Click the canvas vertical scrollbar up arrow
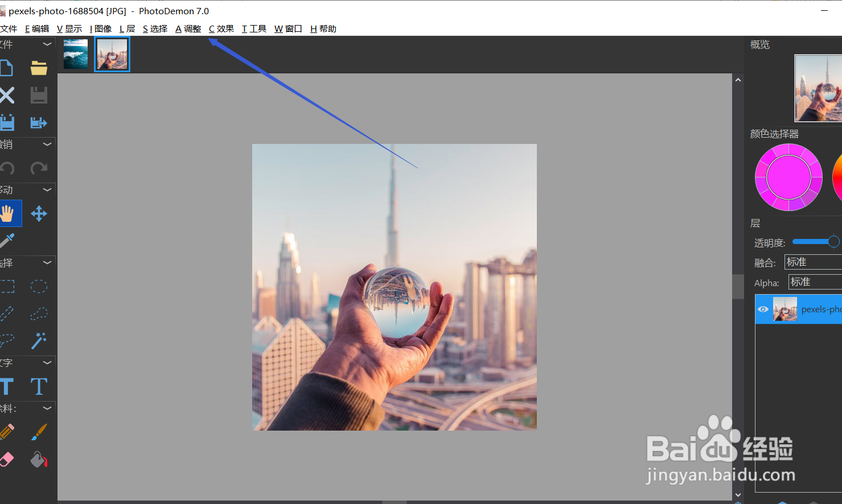 pyautogui.click(x=738, y=80)
